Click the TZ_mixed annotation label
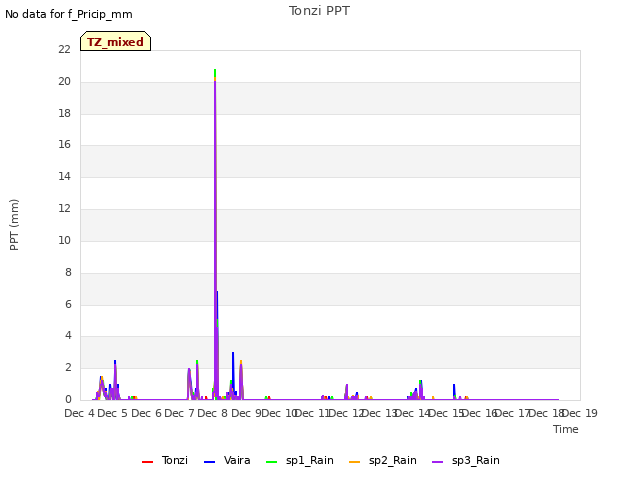The width and height of the screenshot is (640, 480). tap(116, 41)
